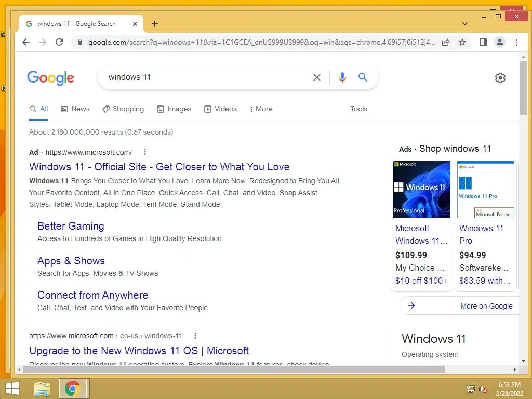Click the Windows 11 knowledge panel title
This screenshot has height=399, width=532.
(x=433, y=339)
